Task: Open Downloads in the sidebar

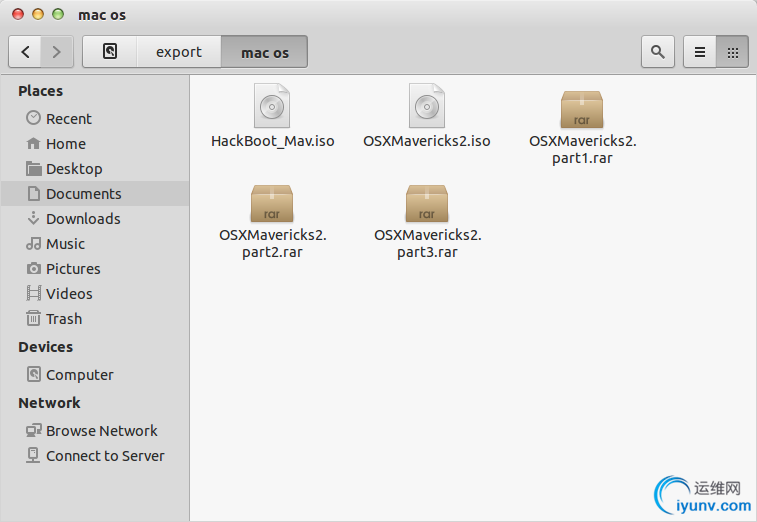Action: pyautogui.click(x=95, y=219)
